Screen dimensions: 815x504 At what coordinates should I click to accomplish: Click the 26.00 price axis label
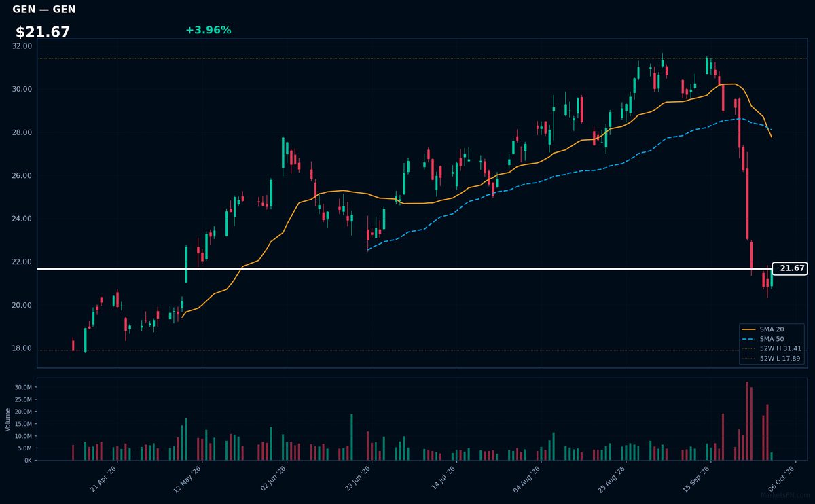pyautogui.click(x=22, y=175)
